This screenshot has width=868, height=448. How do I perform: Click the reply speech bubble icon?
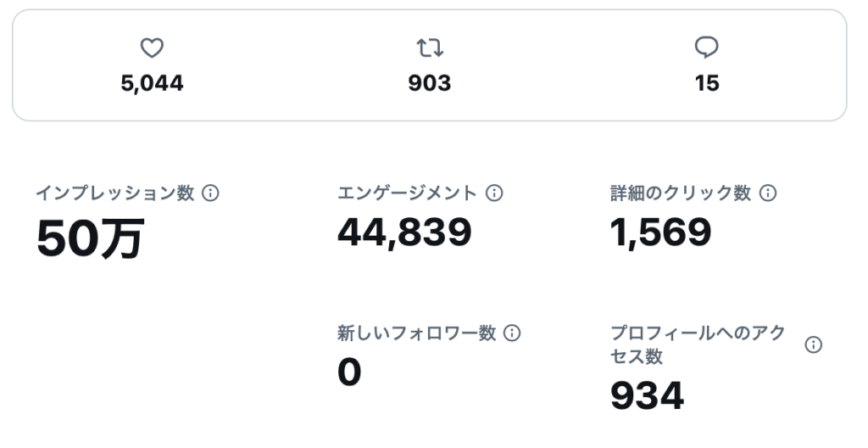point(706,48)
